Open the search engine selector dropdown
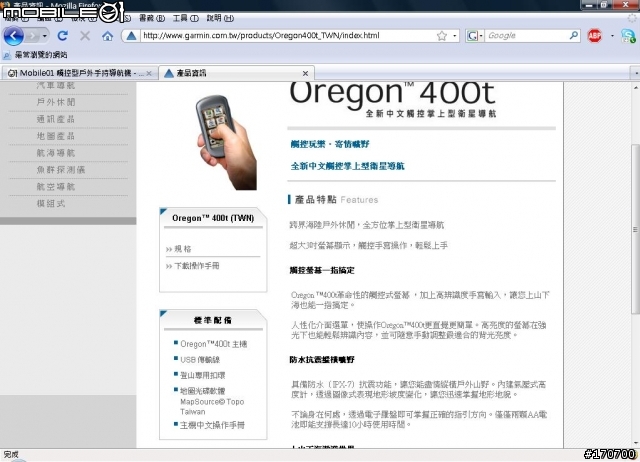 [x=474, y=36]
